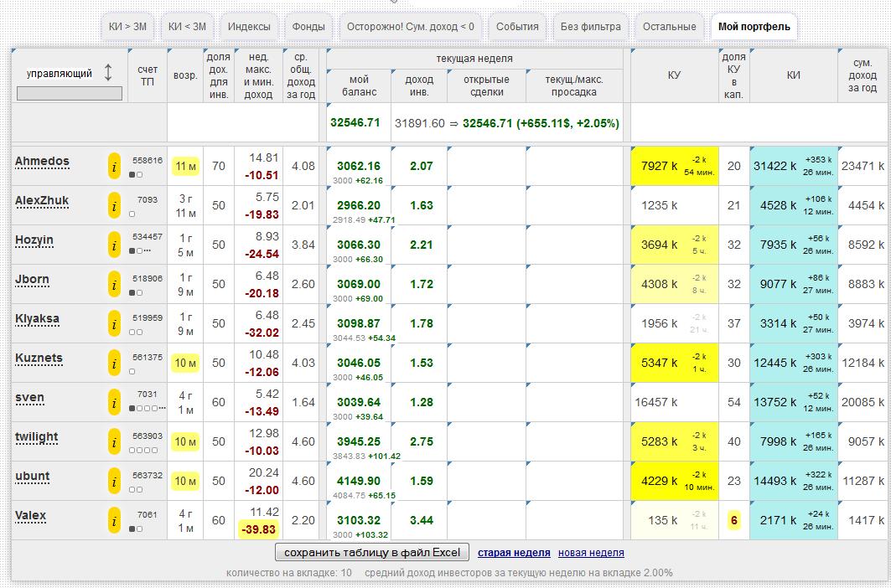Open the старая неделя link

[x=514, y=553]
